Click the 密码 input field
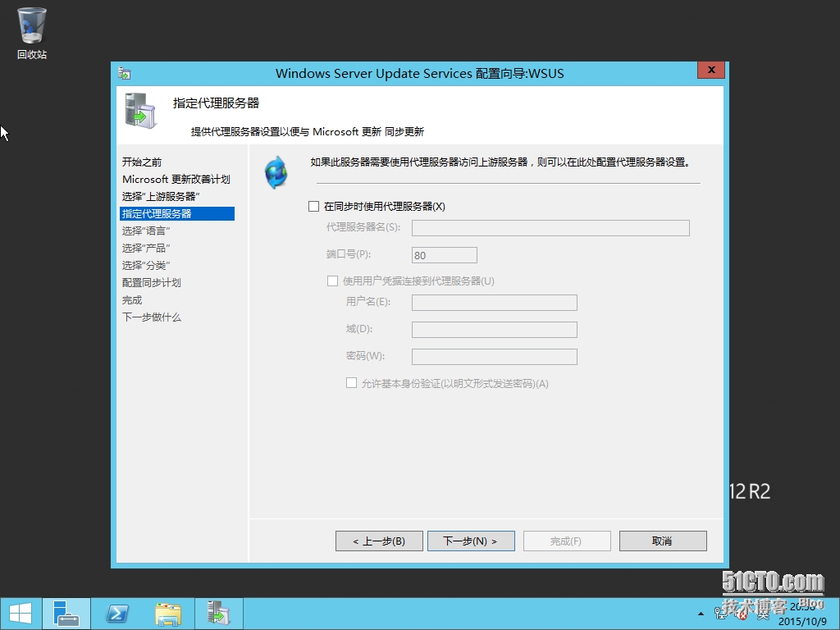This screenshot has width=840, height=630. tap(495, 357)
